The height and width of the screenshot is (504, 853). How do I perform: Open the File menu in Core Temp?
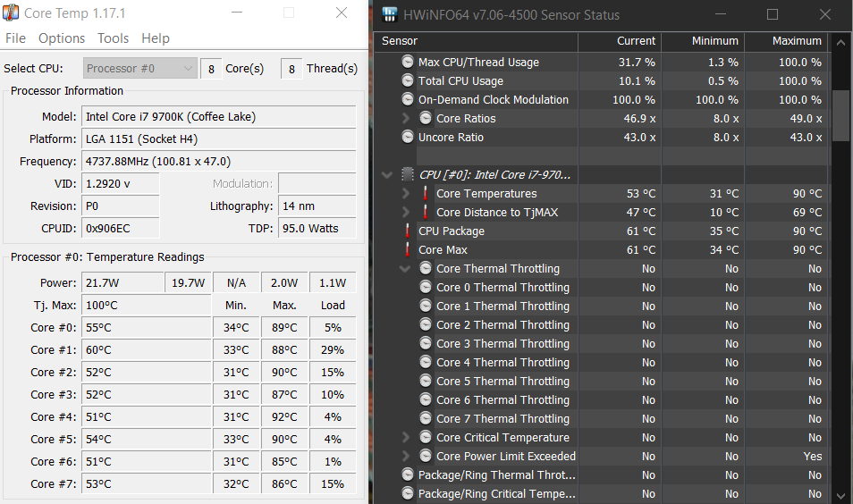tap(15, 38)
